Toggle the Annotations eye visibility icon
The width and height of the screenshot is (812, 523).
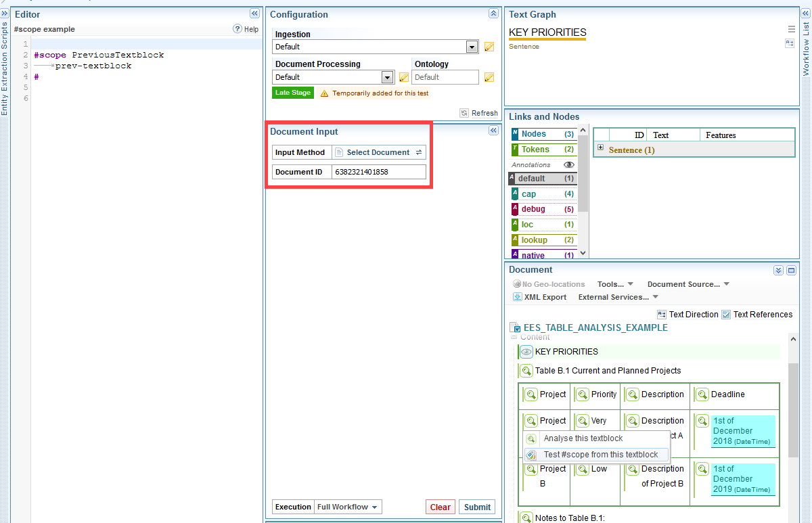coord(569,164)
